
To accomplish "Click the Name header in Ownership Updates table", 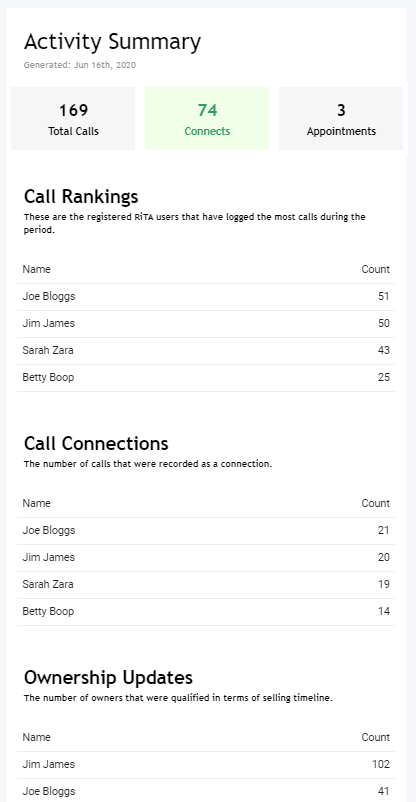I will point(36,737).
